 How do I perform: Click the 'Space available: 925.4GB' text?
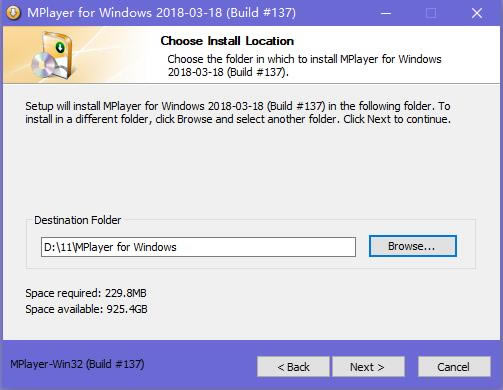click(x=86, y=309)
